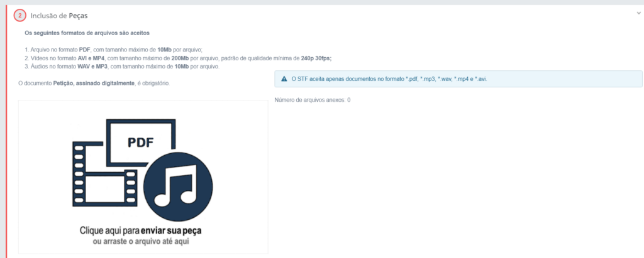Image resolution: width=644 pixels, height=258 pixels.
Task: Click the WAV e MP3 audio format line
Action: [x=123, y=67]
